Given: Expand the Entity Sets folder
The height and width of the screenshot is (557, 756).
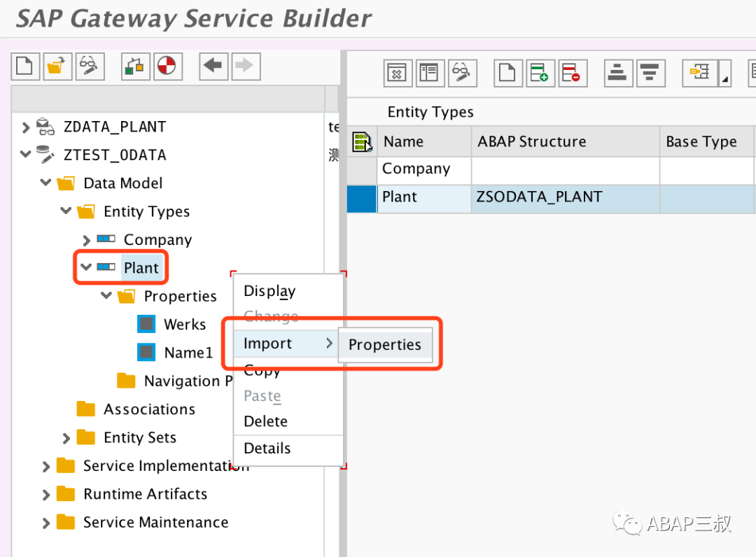Looking at the screenshot, I should [x=66, y=439].
